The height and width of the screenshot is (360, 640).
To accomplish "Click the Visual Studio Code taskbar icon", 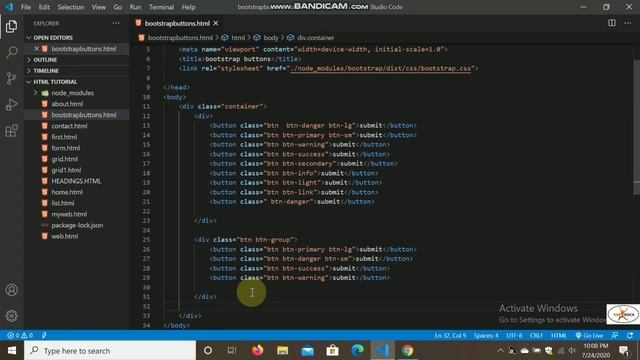I will click(382, 351).
